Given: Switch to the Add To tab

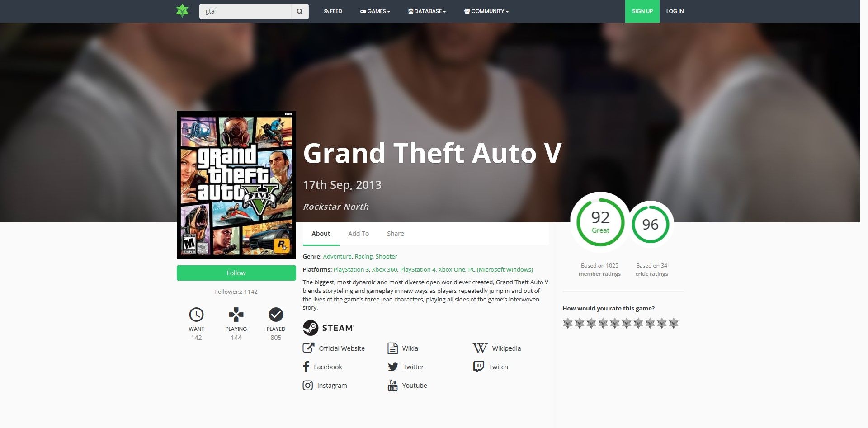Looking at the screenshot, I should pos(359,234).
